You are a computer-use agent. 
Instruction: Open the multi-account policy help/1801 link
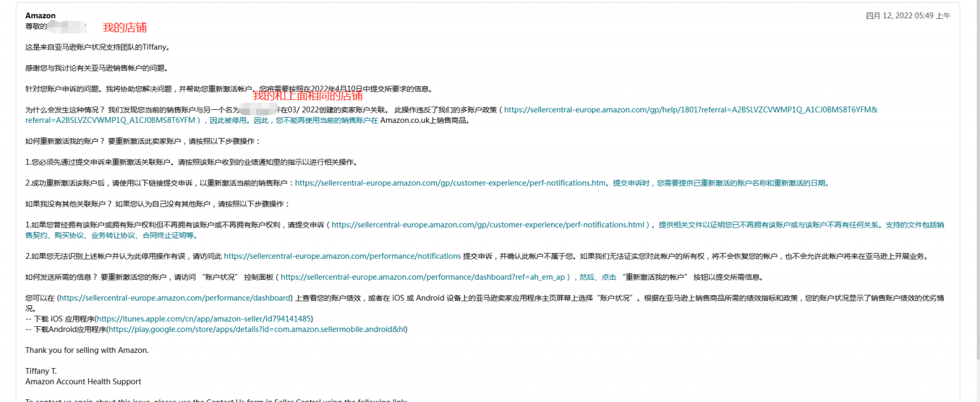(691, 110)
